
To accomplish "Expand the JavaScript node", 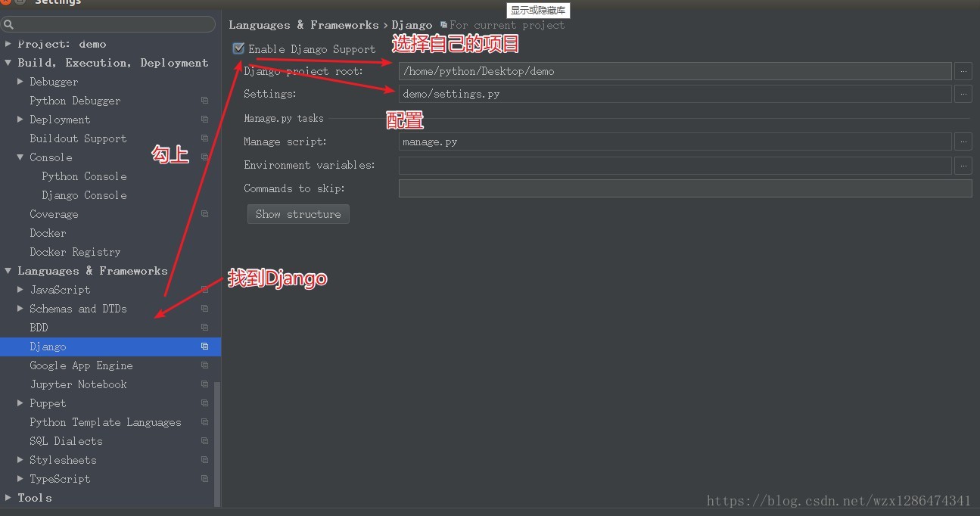I will [x=20, y=290].
